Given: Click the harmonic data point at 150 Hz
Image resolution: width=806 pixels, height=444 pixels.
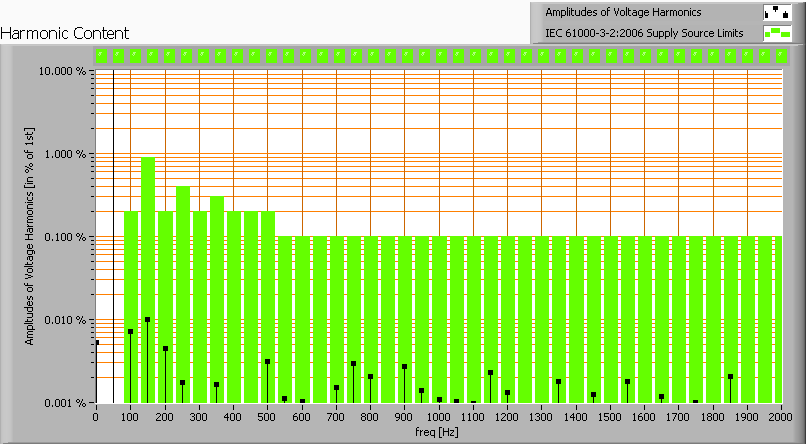Looking at the screenshot, I should tap(148, 320).
